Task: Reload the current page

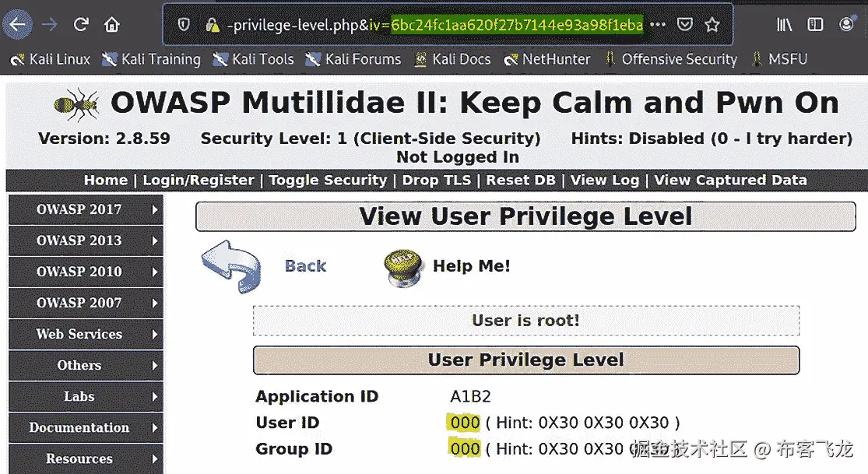Action: pos(80,23)
